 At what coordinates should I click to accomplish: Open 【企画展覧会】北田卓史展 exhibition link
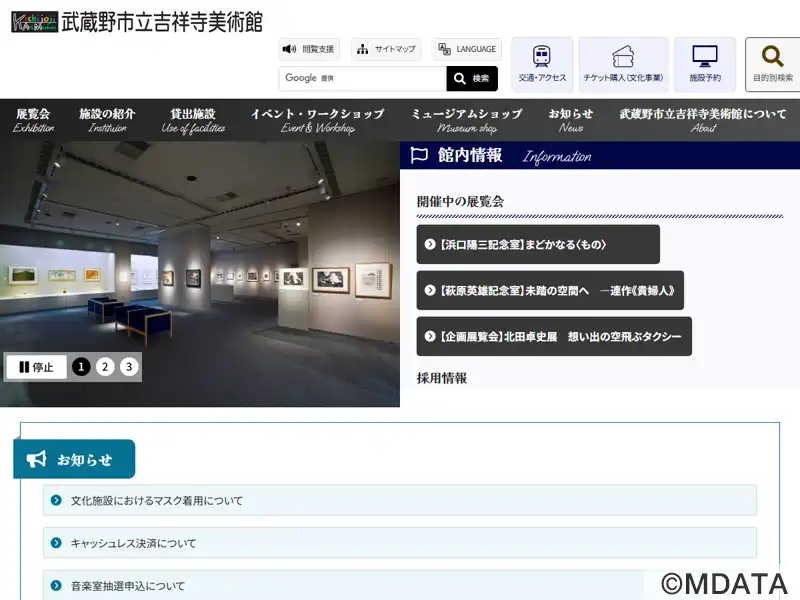click(x=554, y=336)
